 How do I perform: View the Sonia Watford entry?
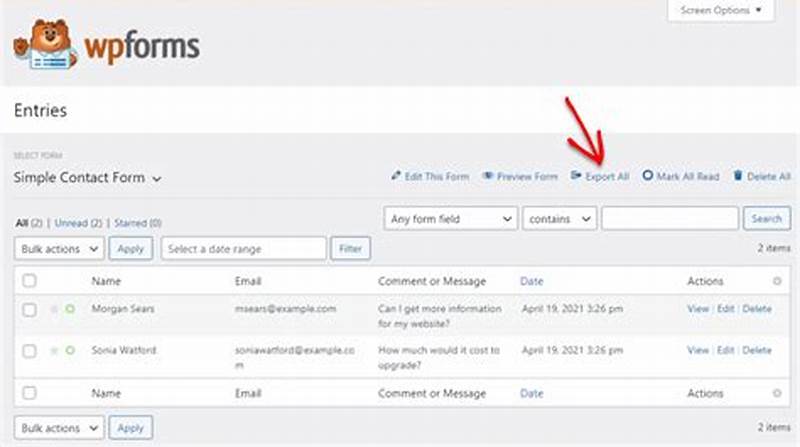click(698, 350)
